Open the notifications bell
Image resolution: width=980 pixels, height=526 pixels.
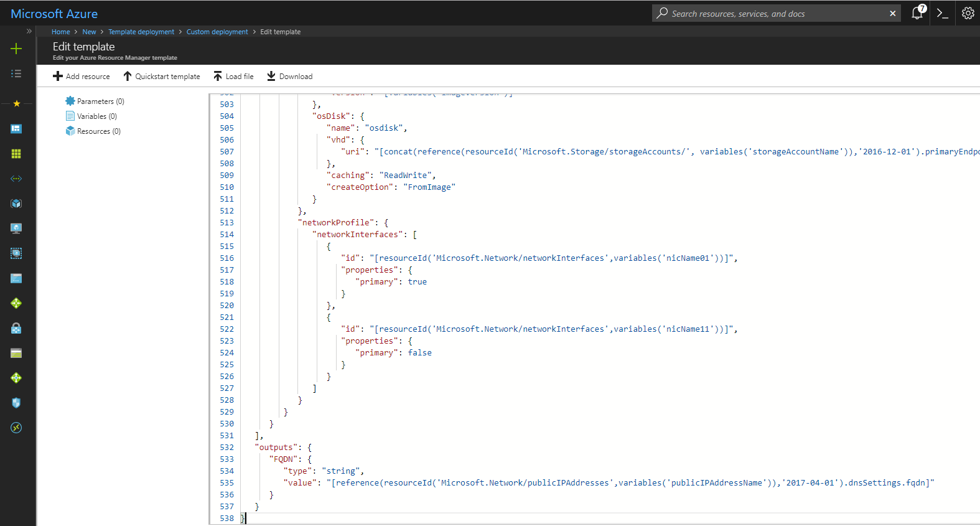pos(917,13)
